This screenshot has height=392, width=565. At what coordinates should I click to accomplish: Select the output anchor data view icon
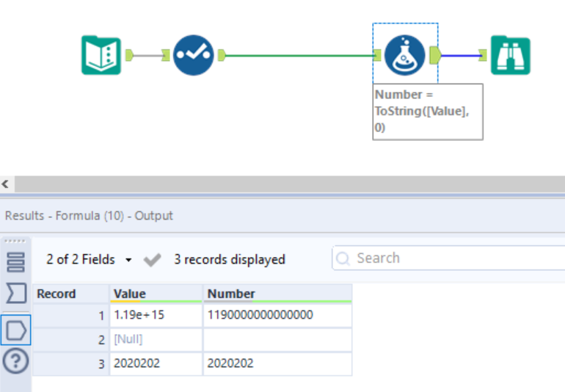click(x=15, y=330)
